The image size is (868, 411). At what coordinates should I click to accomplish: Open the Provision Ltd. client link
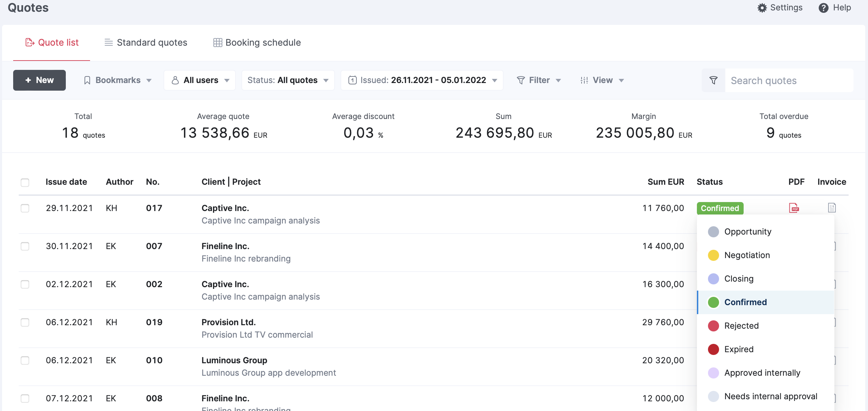pos(229,322)
